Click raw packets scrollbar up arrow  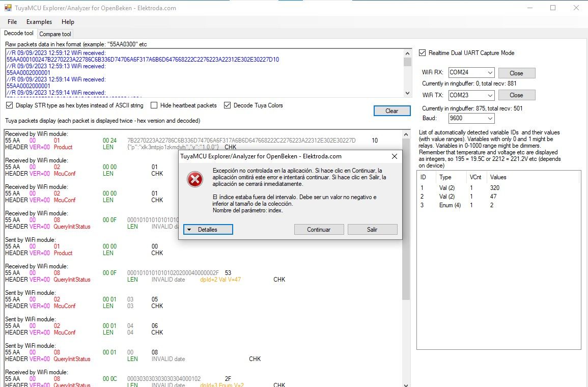click(408, 53)
